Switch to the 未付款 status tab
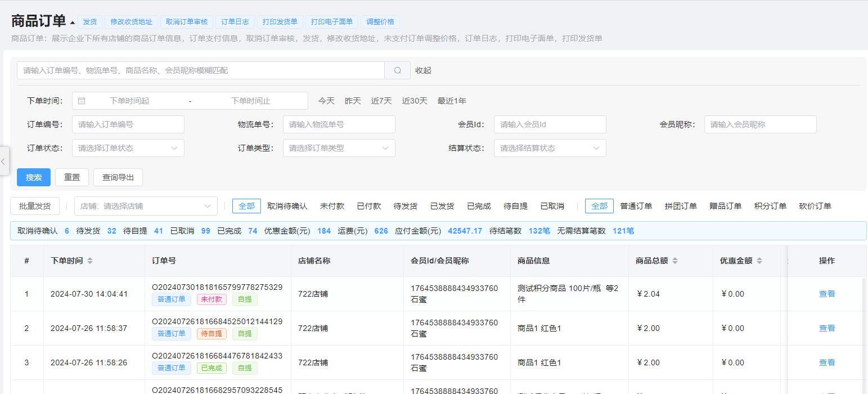This screenshot has height=394, width=868. point(332,206)
